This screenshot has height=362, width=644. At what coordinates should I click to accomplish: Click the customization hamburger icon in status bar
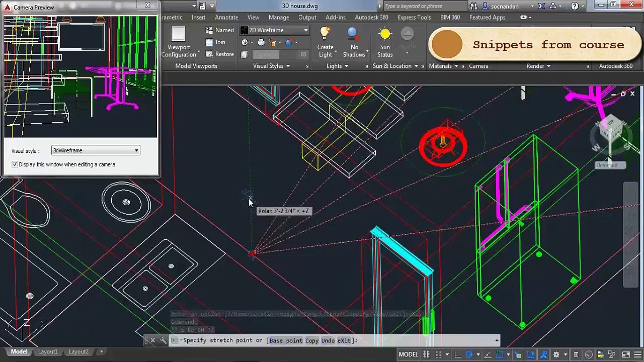[x=637, y=354]
